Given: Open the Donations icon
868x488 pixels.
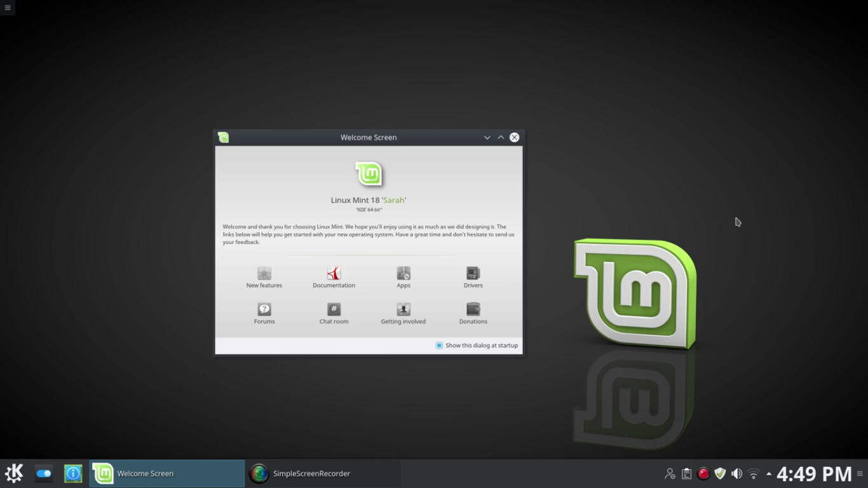Looking at the screenshot, I should [x=472, y=310].
